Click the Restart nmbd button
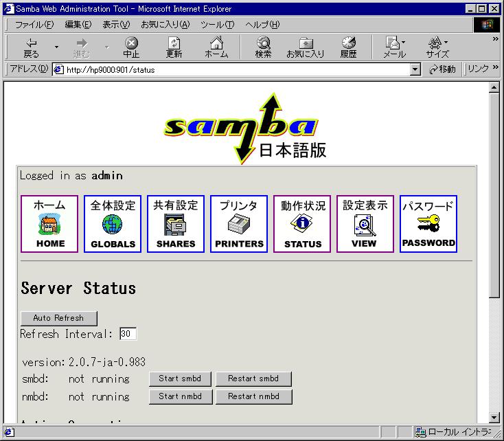504x441 pixels. (254, 396)
